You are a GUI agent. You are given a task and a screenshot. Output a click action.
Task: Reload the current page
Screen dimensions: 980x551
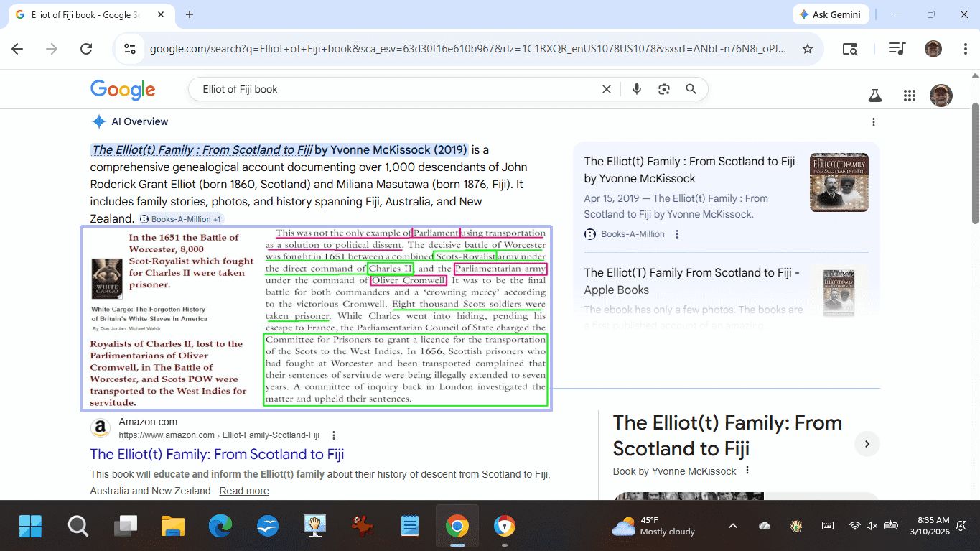[x=86, y=49]
